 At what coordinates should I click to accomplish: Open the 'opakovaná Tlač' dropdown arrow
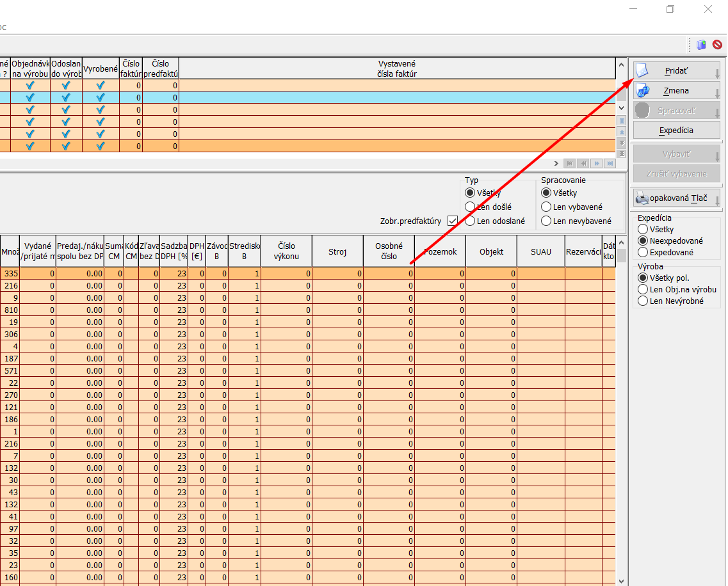pyautogui.click(x=717, y=201)
